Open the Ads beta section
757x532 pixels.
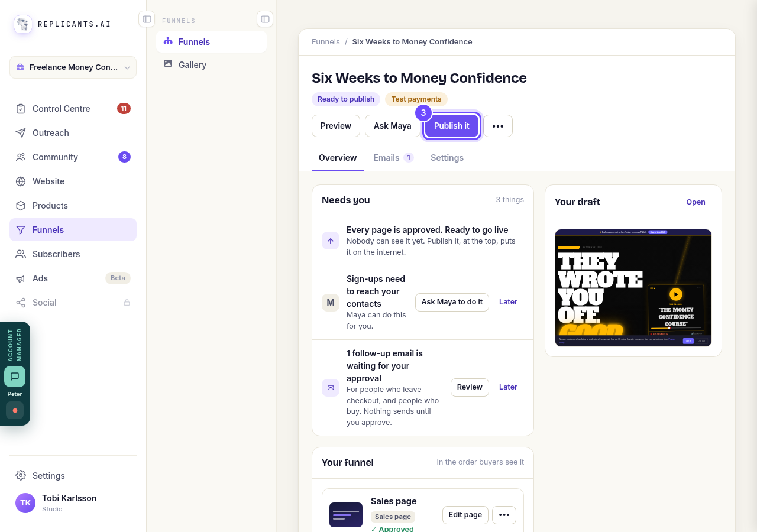pos(73,278)
